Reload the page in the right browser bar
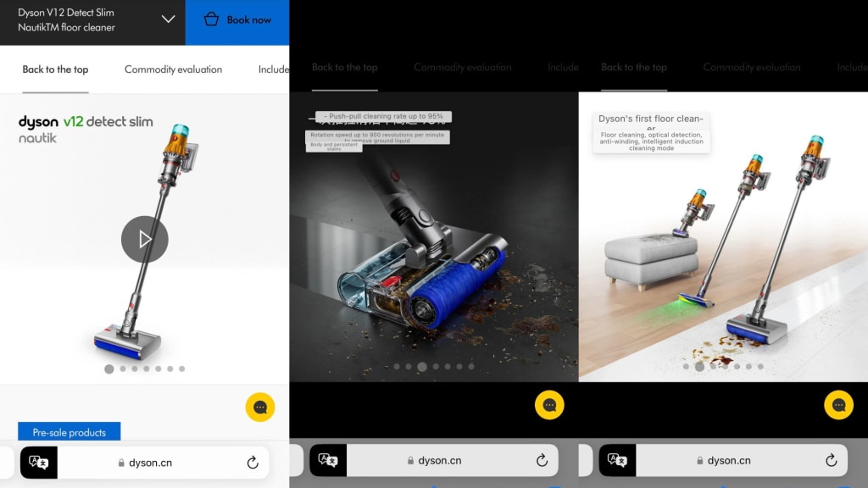 (x=831, y=460)
